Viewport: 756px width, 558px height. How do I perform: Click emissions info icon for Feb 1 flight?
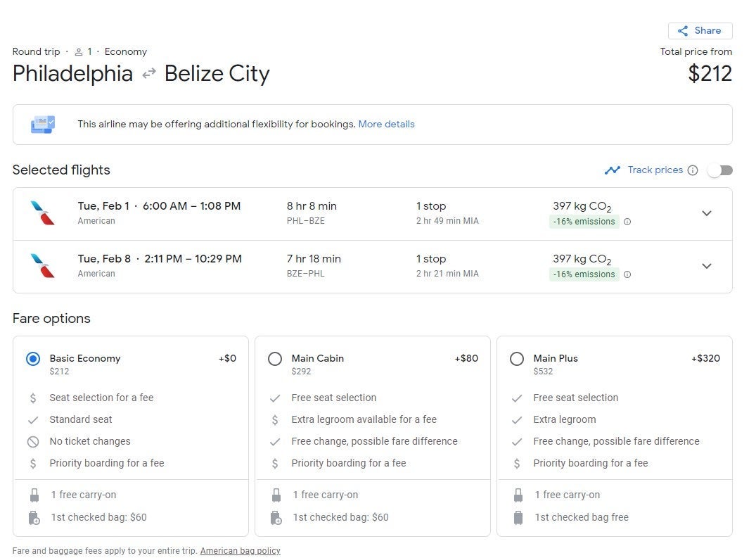627,222
